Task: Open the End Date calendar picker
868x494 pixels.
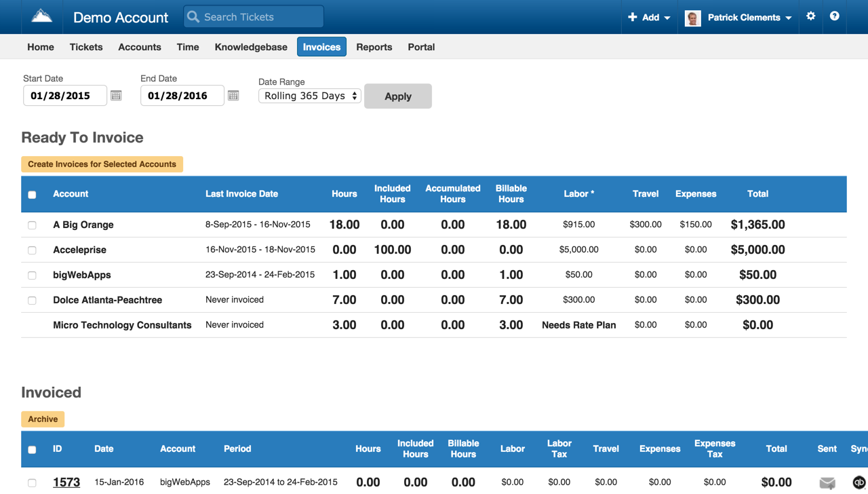Action: (233, 96)
